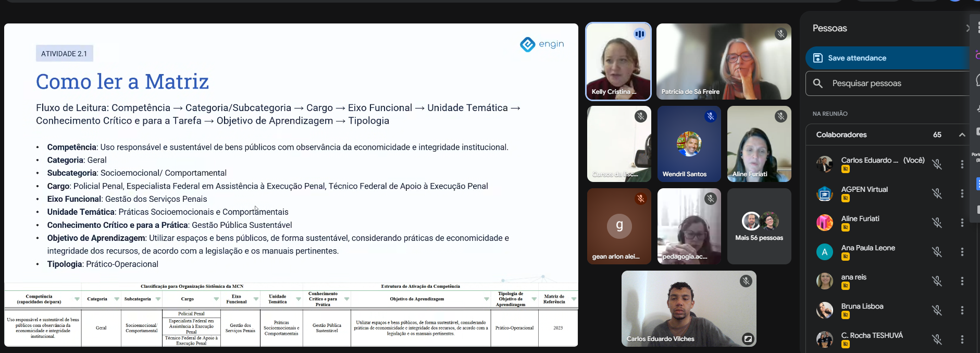980x353 pixels.
Task: Open Cargo column filter dropdown
Action: click(x=216, y=299)
